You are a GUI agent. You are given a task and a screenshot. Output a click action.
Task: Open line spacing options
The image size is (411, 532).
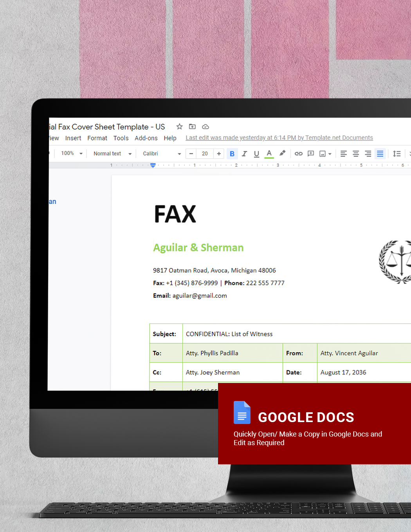click(397, 153)
